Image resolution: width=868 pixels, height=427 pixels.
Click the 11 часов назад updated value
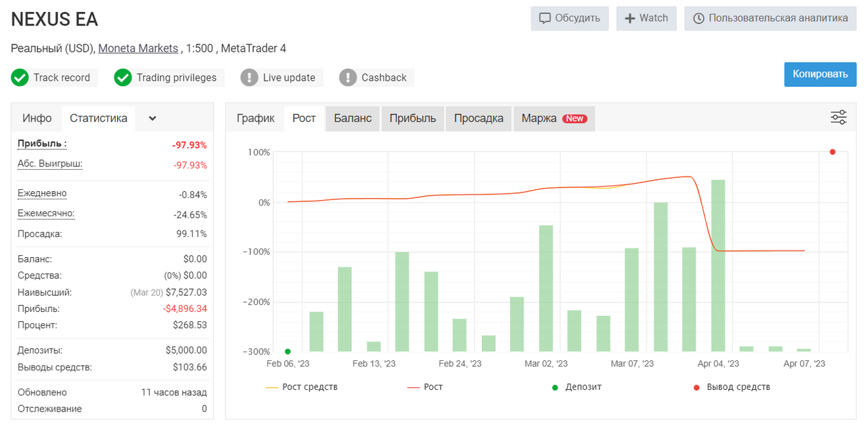174,392
